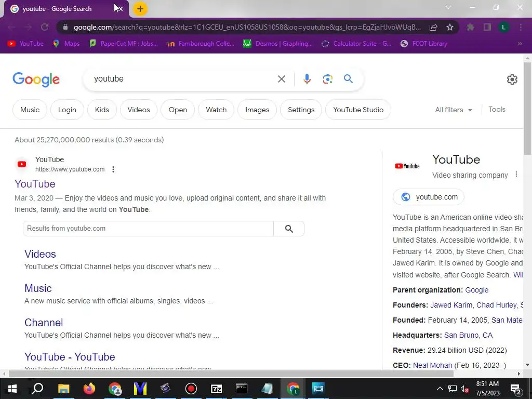Open Maps bookmark
Viewport: 532px width, 399px height.
pos(66,44)
